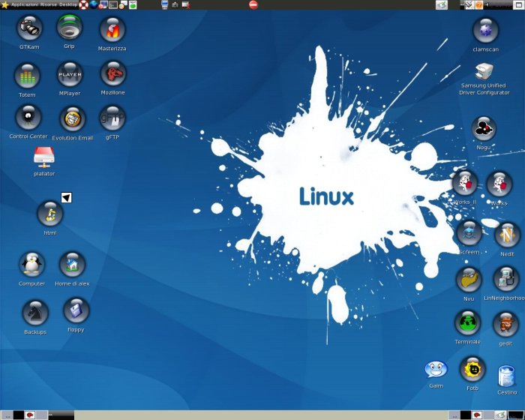Click the red no-entry icon in top panel
The height and width of the screenshot is (420, 525).
click(253, 4)
